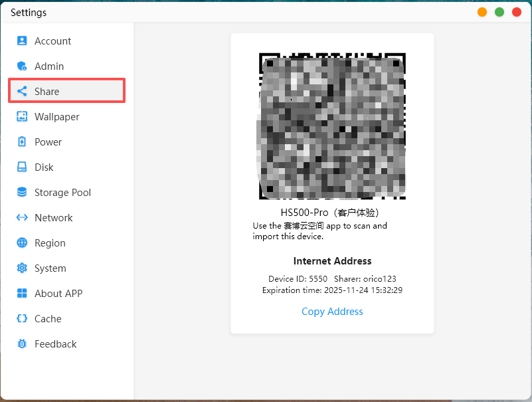This screenshot has width=532, height=402.
Task: Click the Network arrows icon
Action: click(22, 217)
